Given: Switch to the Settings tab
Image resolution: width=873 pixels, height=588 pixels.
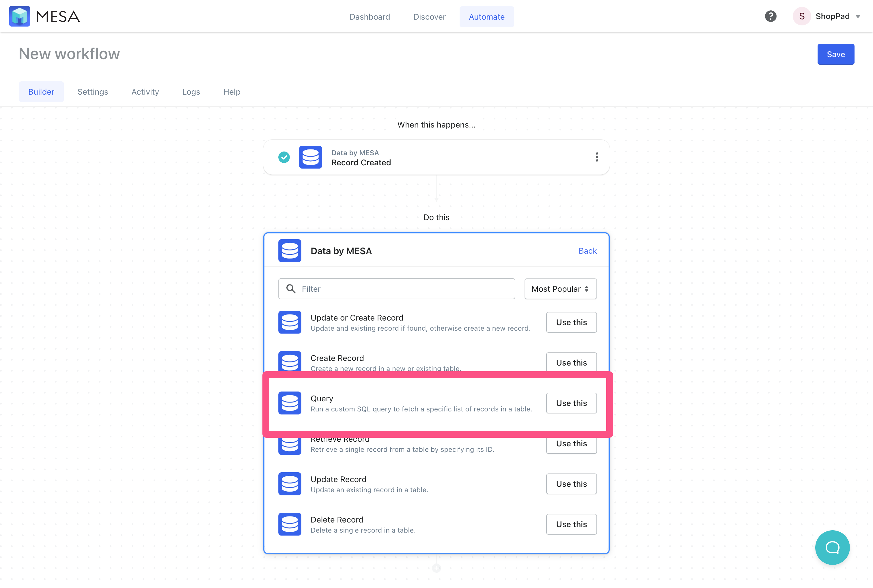Looking at the screenshot, I should (93, 92).
